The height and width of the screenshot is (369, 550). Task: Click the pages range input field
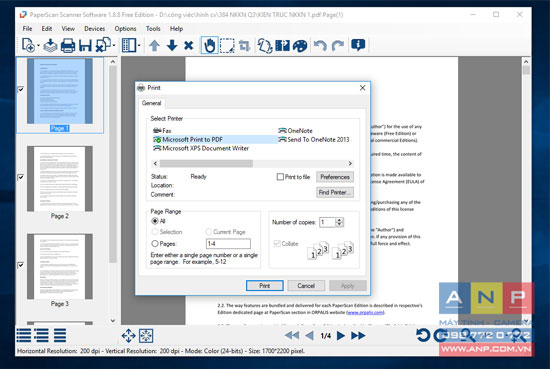click(x=228, y=243)
